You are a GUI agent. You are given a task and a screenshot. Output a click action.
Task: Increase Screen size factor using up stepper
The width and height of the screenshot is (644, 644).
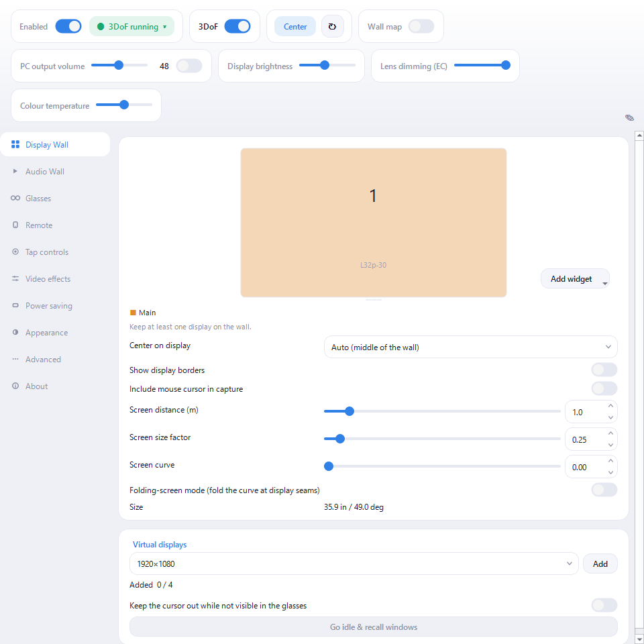(610, 433)
